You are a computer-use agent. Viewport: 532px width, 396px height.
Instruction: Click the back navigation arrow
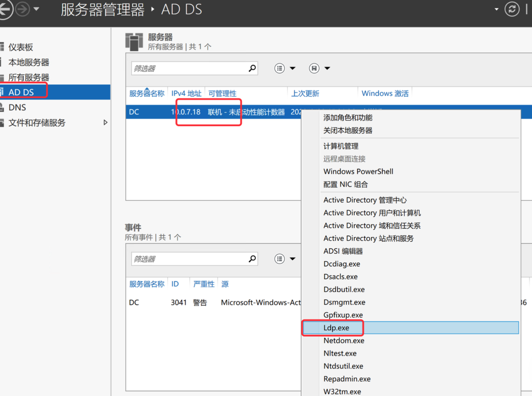5,9
